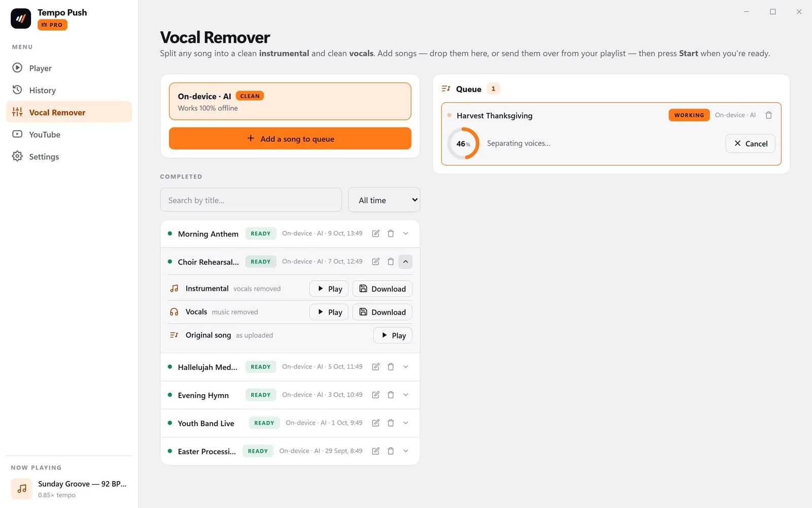Click the PRO badge under Tempo Push
812x508 pixels.
click(52, 25)
